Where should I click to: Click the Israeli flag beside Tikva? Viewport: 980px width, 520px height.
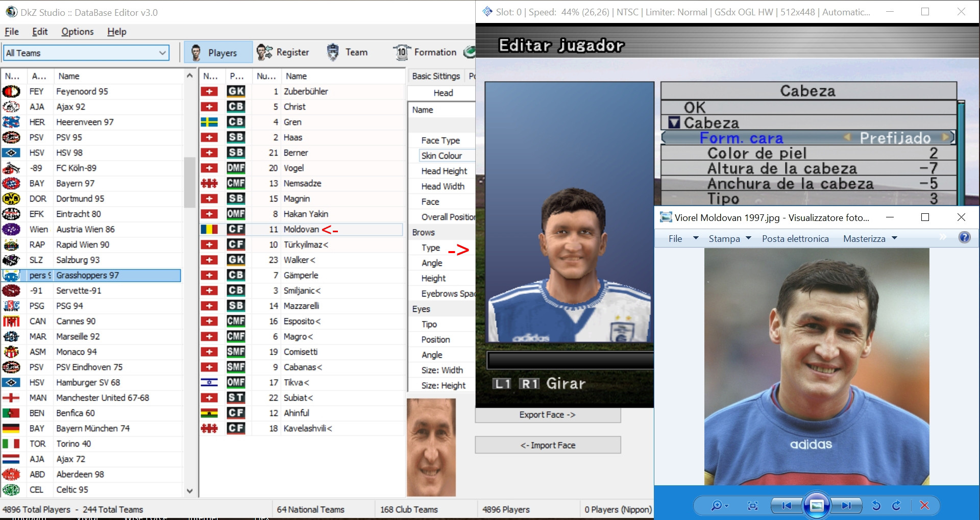(209, 382)
